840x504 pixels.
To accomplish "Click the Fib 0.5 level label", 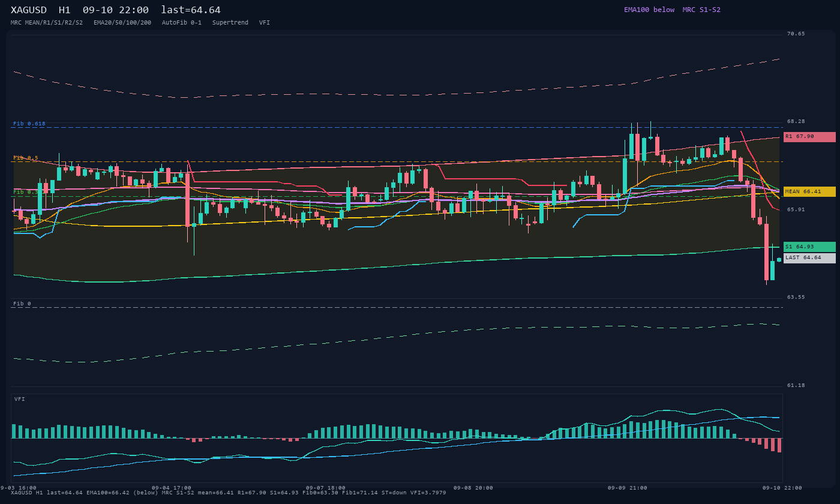I will point(26,158).
